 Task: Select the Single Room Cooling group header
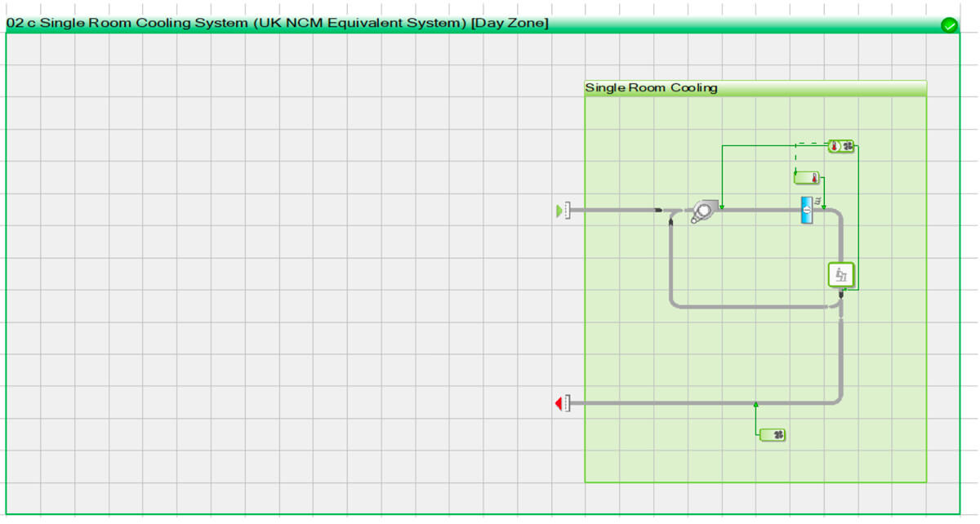click(x=755, y=88)
